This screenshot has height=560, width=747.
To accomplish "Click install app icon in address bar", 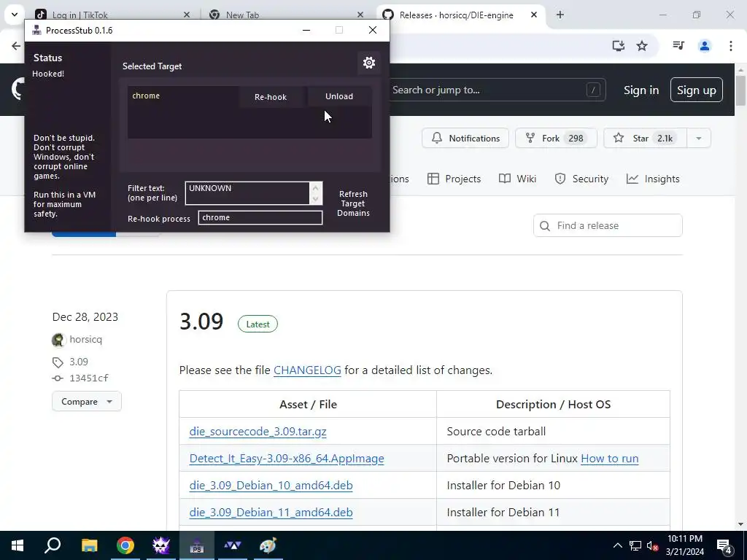I will coord(619,46).
